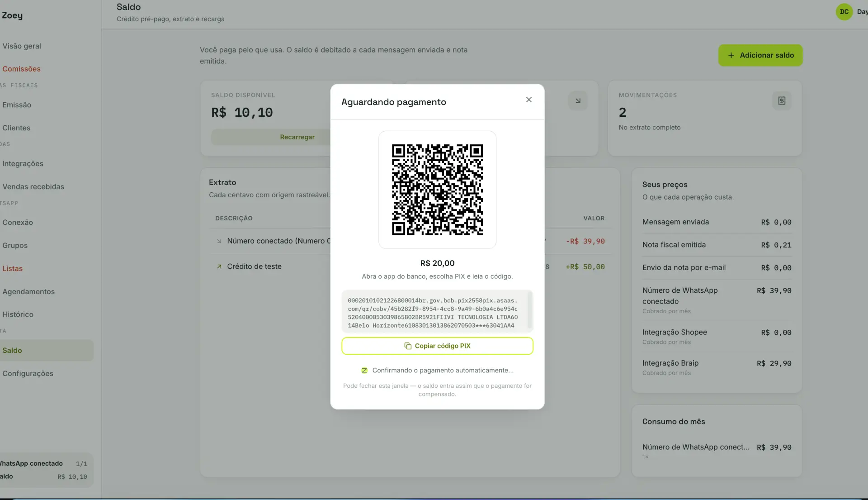Open Clientes in the sidebar

[16, 128]
